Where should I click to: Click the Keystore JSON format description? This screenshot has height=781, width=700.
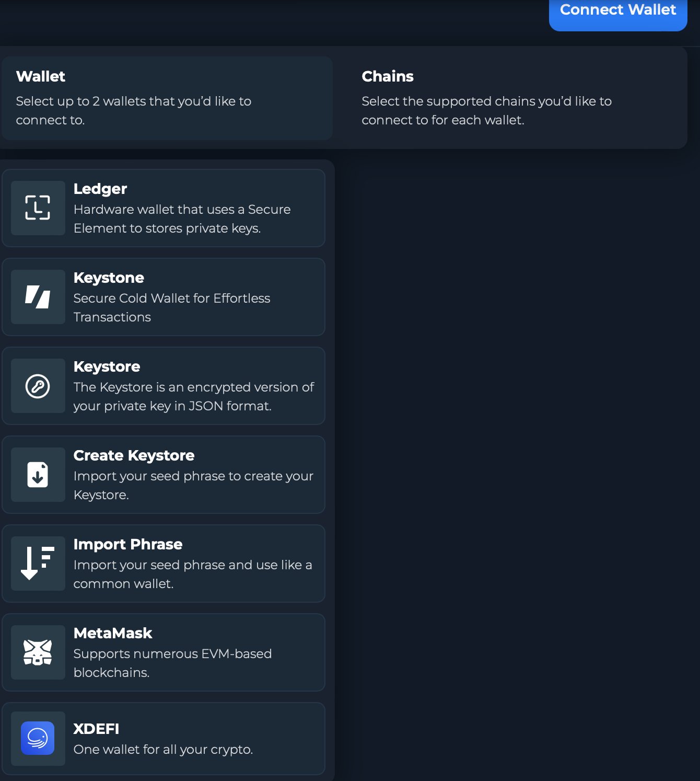click(x=193, y=397)
